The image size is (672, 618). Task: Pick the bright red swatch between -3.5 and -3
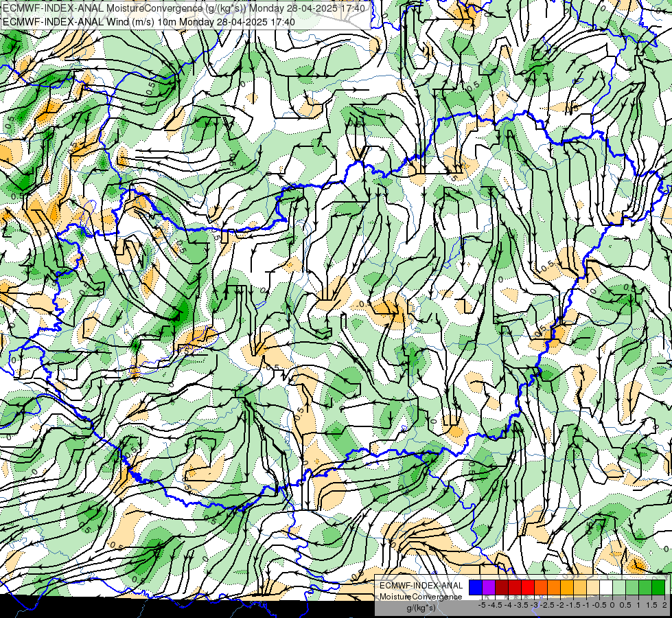click(528, 588)
